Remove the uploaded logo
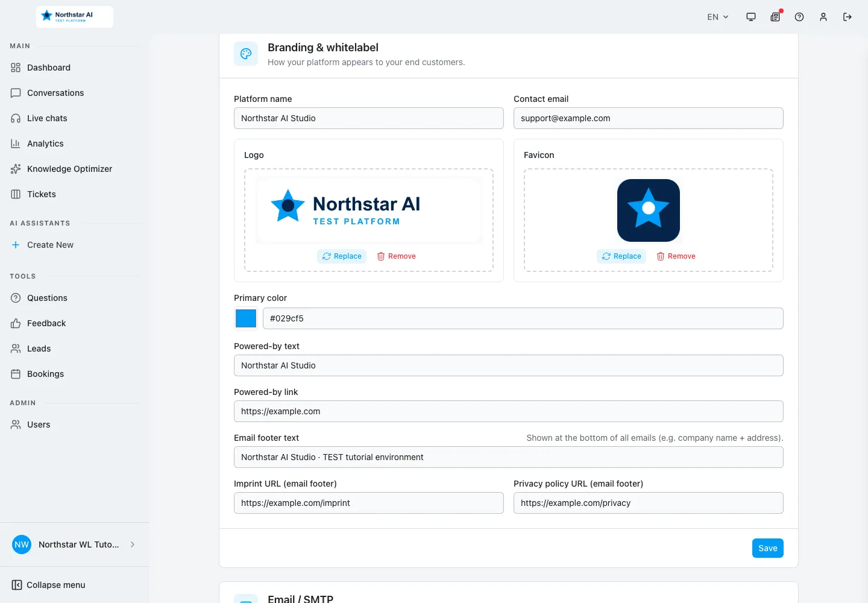 pos(397,256)
